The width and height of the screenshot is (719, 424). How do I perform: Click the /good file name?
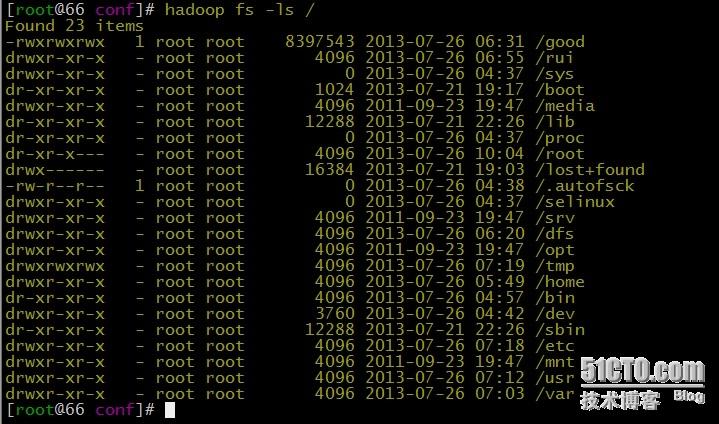point(560,42)
